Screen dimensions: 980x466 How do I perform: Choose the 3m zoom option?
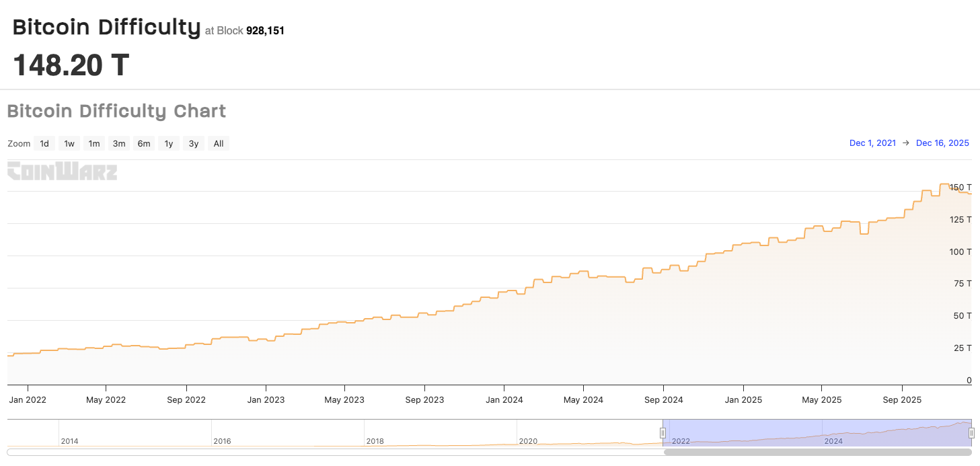click(119, 143)
